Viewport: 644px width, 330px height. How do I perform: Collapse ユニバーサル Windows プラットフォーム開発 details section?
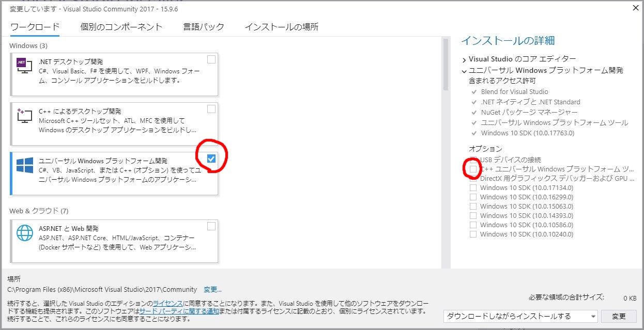(462, 70)
